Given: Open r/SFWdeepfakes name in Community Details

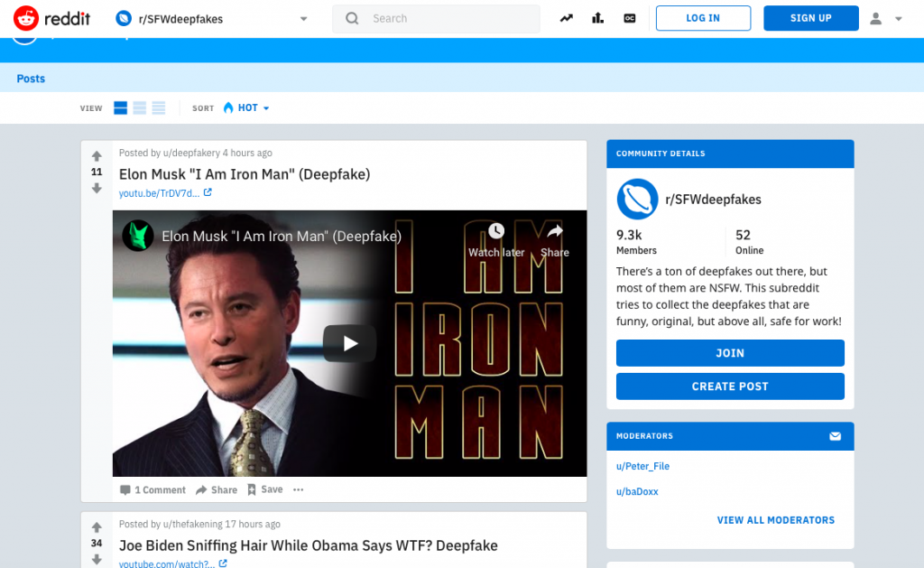Looking at the screenshot, I should [713, 200].
